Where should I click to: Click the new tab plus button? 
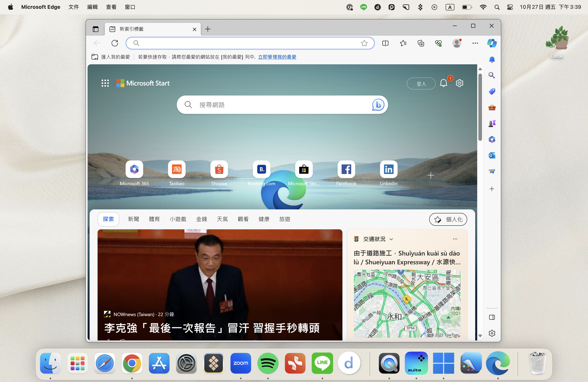pos(208,29)
